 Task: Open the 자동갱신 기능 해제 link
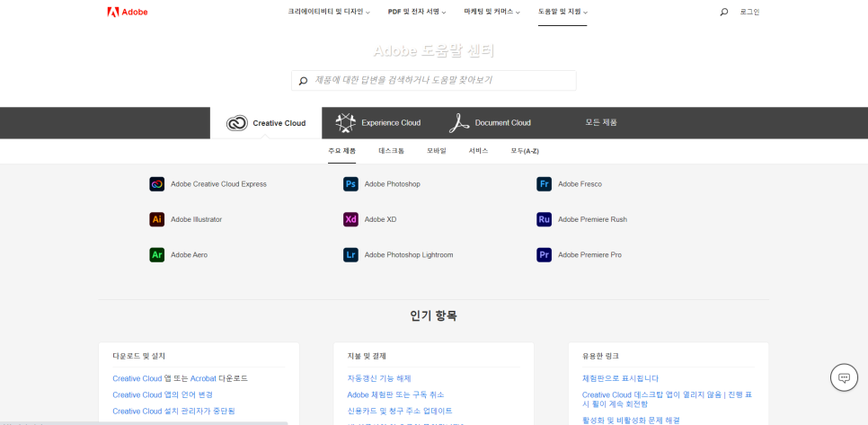tap(379, 378)
